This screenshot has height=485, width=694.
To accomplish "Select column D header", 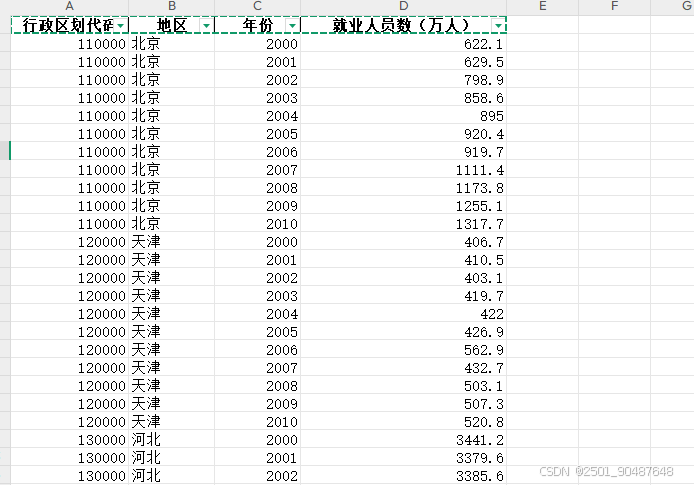I will 403,6.
